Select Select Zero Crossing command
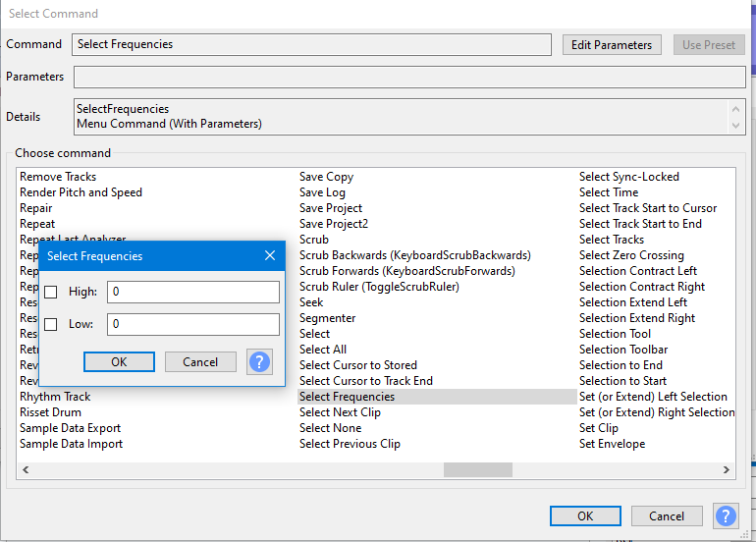 pos(631,255)
